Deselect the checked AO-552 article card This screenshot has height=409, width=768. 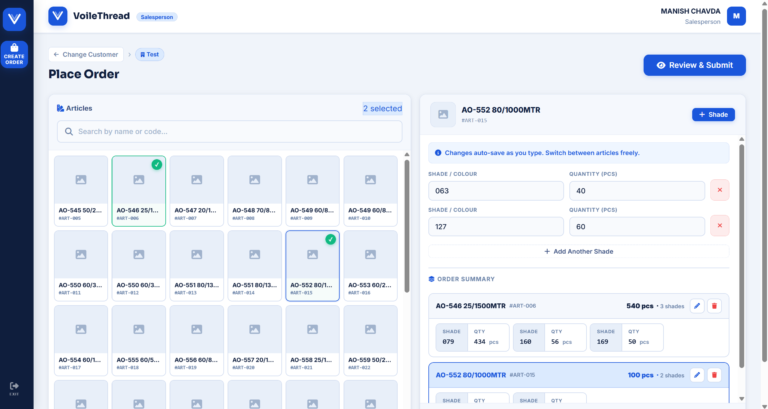tap(312, 264)
